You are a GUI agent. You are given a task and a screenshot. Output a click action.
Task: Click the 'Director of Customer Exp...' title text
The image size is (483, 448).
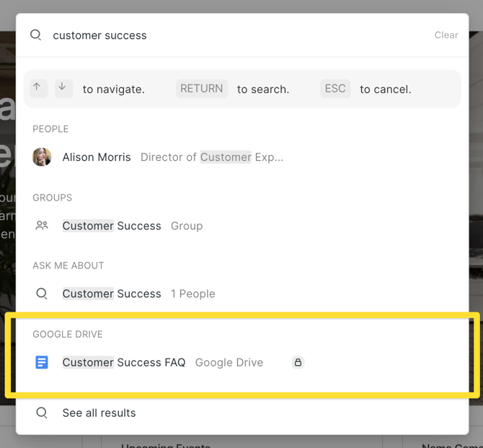(211, 157)
